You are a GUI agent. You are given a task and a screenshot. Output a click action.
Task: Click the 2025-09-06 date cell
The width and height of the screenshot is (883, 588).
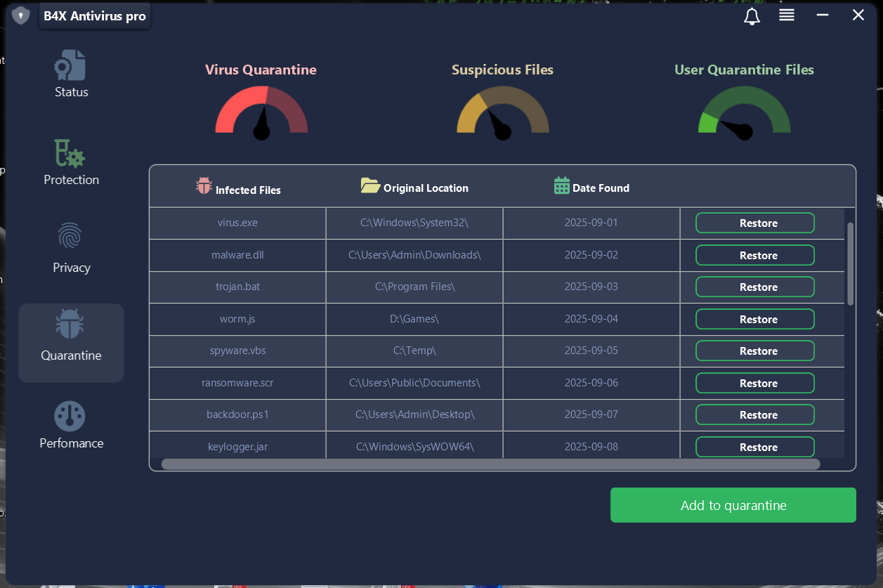pos(591,383)
